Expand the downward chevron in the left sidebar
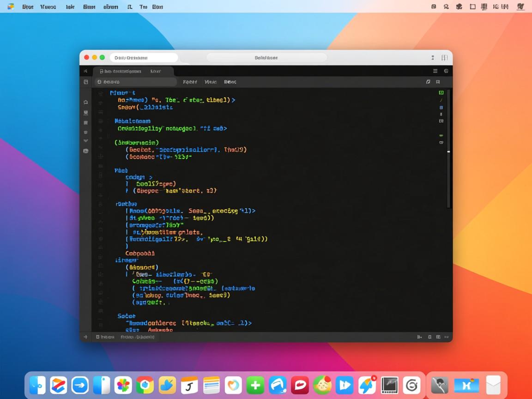The height and width of the screenshot is (399, 532). 85,141
